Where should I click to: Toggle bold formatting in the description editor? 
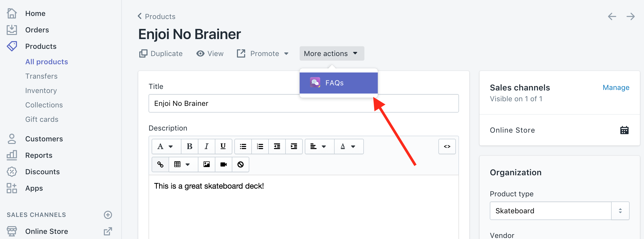[x=189, y=146]
